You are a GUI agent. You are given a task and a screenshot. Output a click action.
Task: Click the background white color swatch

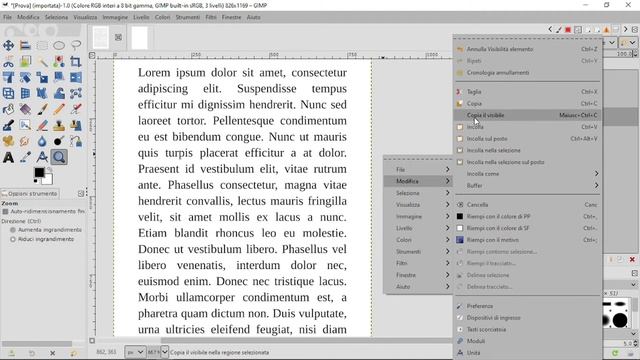[49, 180]
